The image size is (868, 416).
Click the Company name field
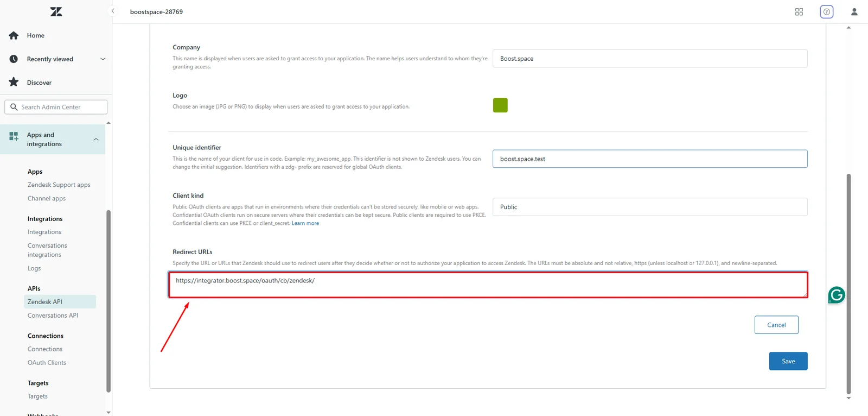tap(650, 59)
